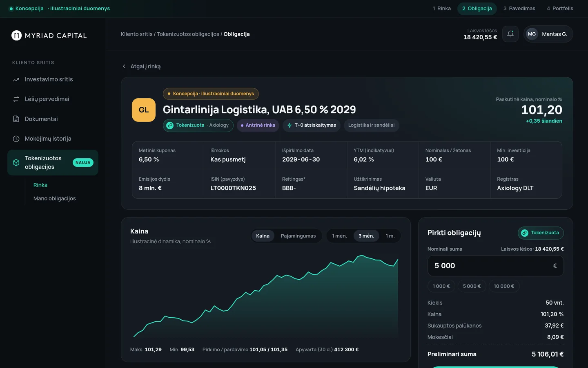588x368 pixels.
Task: Click the Lėšų pervedimai transfer icon
Action: [x=16, y=99]
